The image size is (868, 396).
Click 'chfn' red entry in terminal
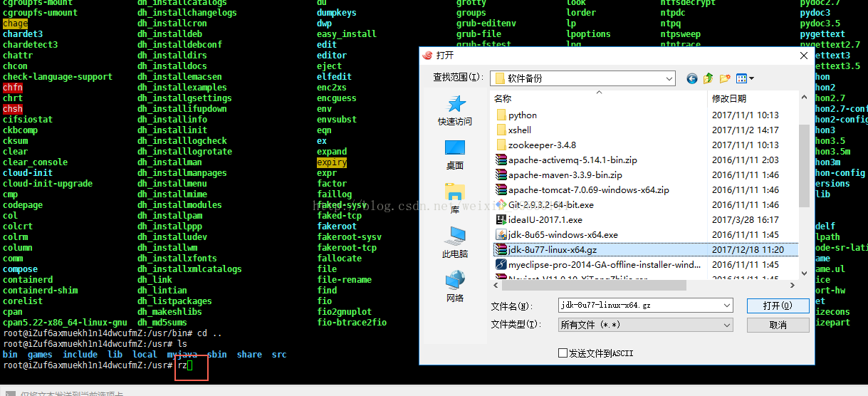coord(13,88)
